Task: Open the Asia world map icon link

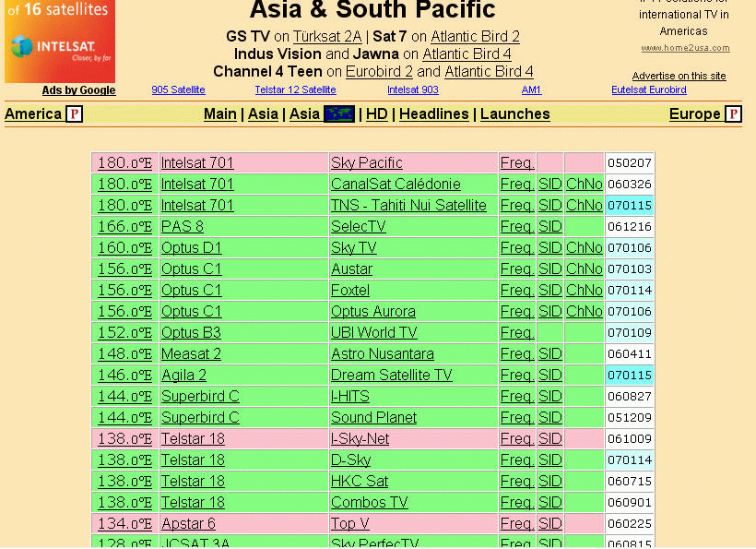Action: (339, 114)
